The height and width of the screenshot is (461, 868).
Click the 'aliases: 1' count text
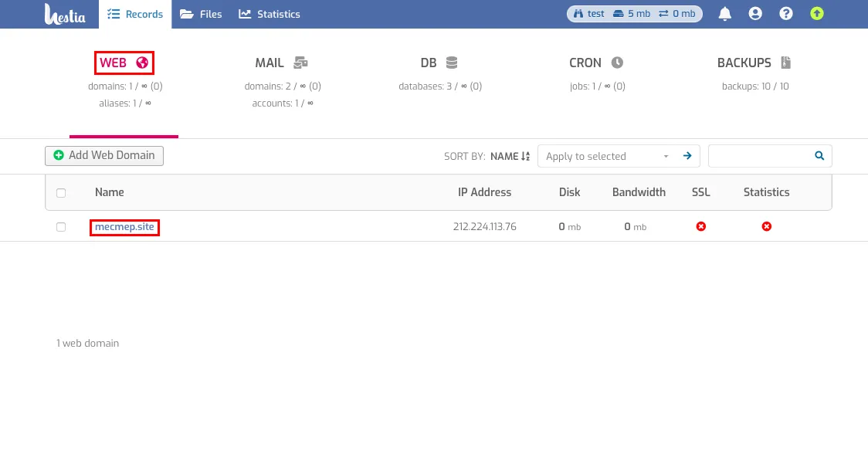pyautogui.click(x=125, y=103)
